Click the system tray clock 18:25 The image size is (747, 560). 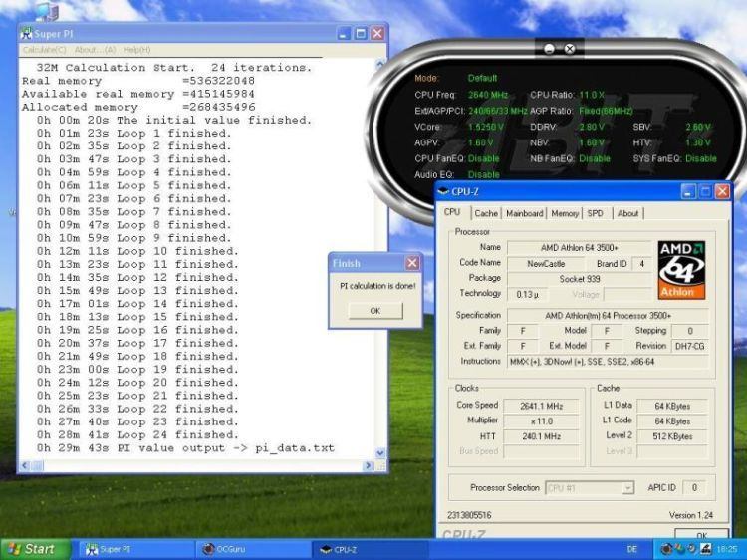click(x=726, y=549)
